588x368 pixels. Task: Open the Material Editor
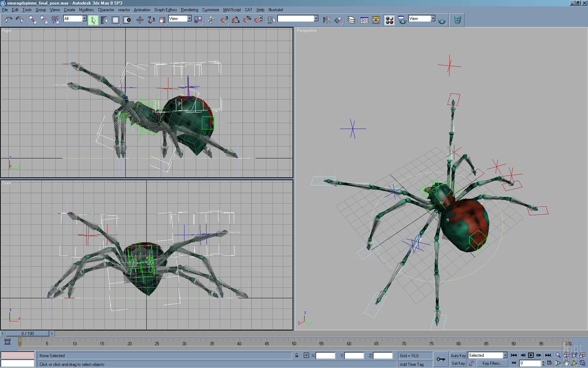(389, 20)
